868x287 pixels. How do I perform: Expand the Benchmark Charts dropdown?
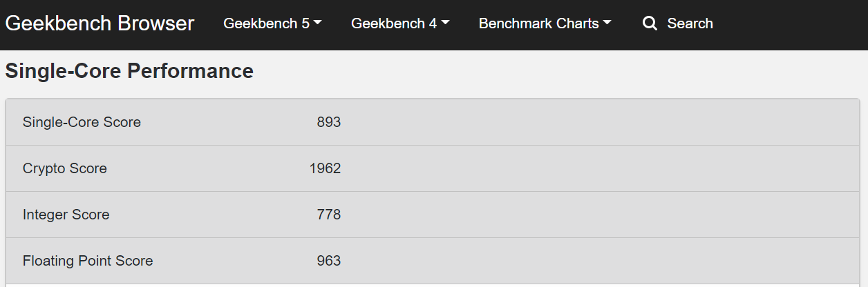[545, 23]
